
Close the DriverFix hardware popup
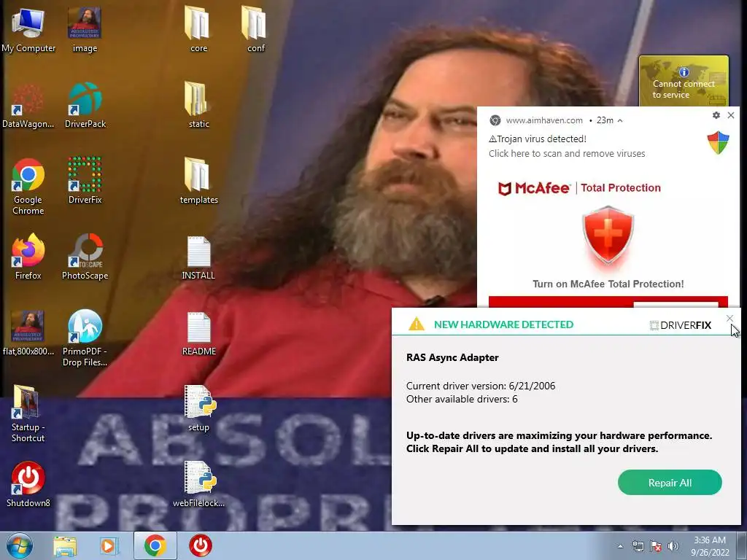(729, 319)
